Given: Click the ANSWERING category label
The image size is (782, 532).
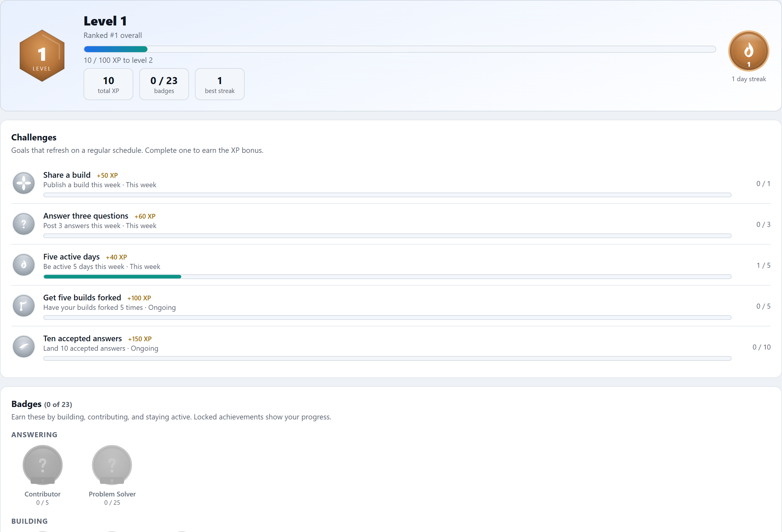Looking at the screenshot, I should 34,435.
